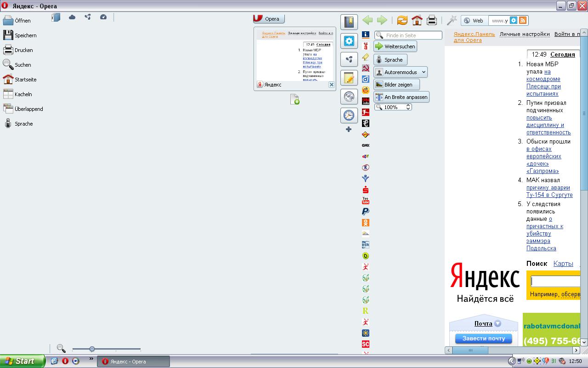The image size is (588, 368).
Task: Click the Windows Start button
Action: (x=23, y=361)
